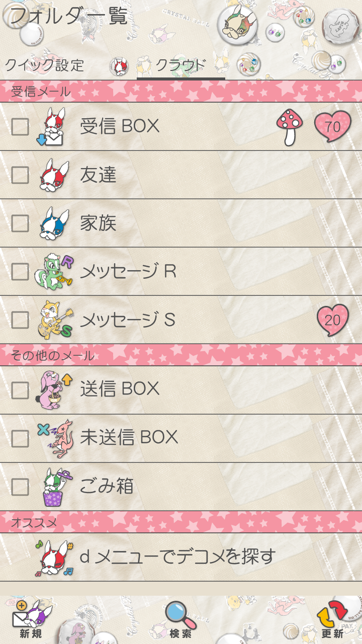Collapse the 受信メール section header
This screenshot has width=362, height=644.
[x=181, y=92]
